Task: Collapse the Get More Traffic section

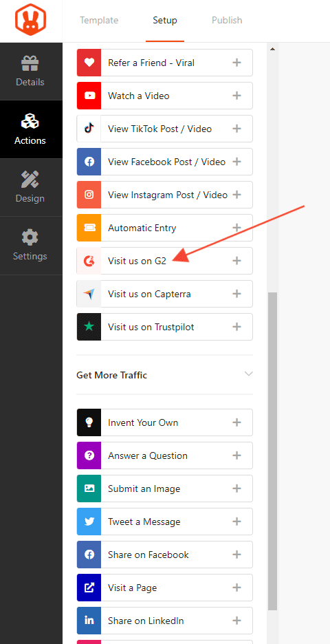Action: (x=248, y=374)
